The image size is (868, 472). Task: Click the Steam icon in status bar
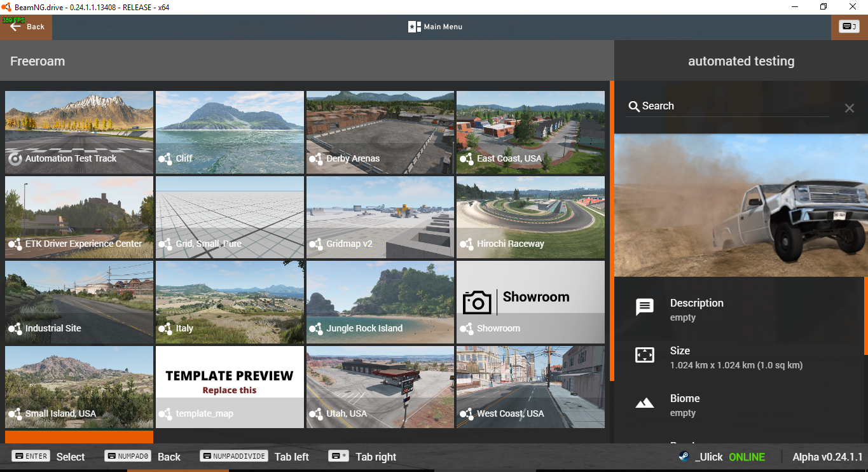(x=684, y=457)
